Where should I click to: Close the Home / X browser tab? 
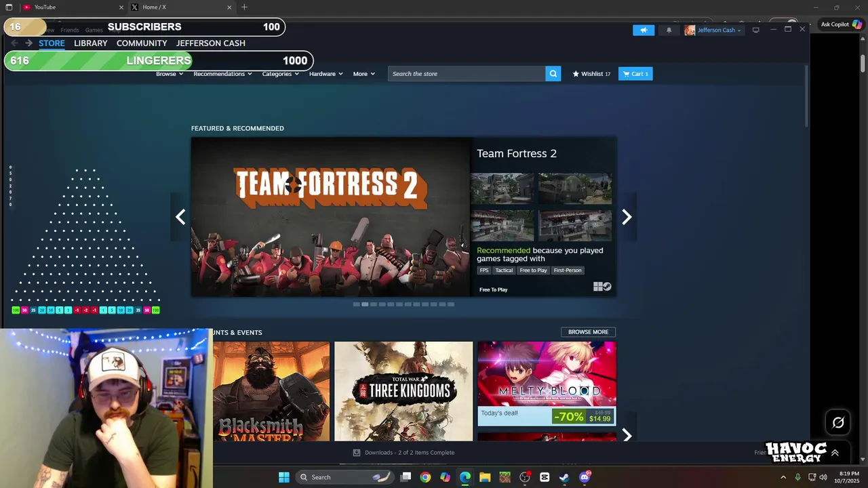tap(229, 7)
